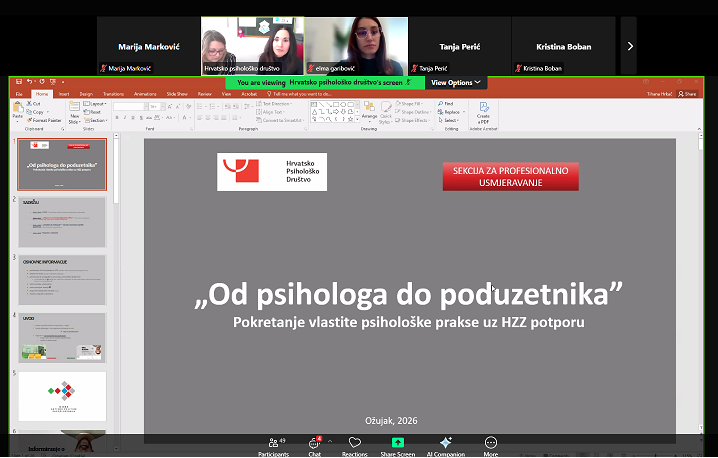Click the green Share Screen icon

pyautogui.click(x=397, y=443)
